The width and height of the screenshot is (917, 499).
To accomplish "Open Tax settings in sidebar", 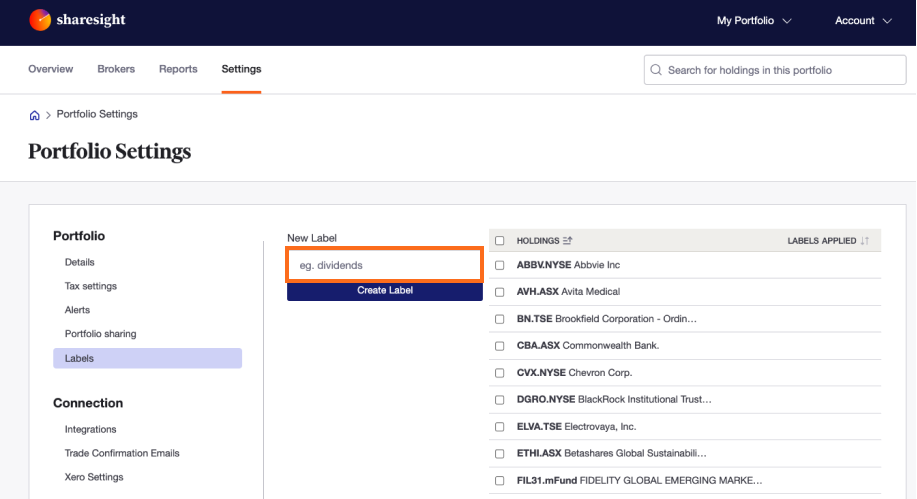I will (91, 286).
